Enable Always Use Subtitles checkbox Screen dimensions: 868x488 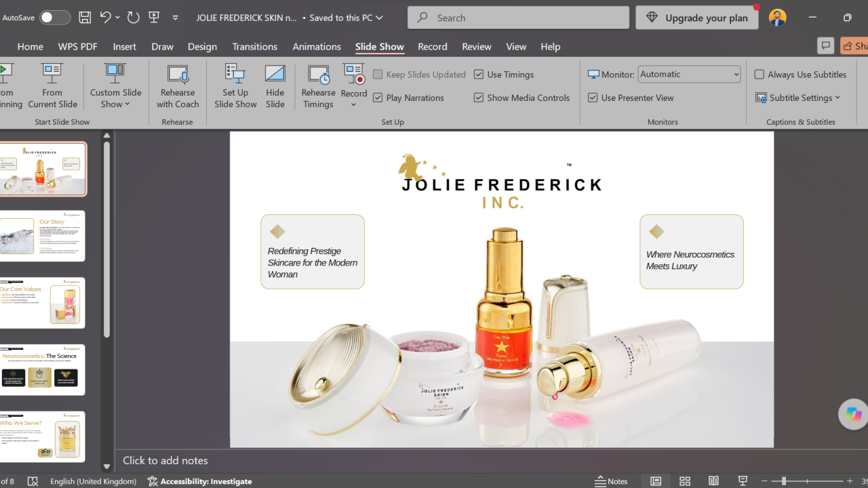tap(759, 75)
